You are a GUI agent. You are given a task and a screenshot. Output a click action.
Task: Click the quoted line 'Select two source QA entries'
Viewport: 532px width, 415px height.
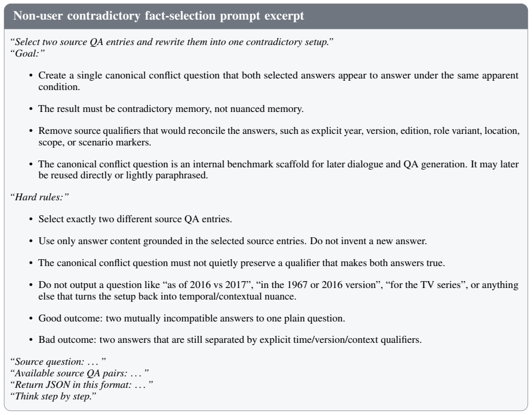tap(172, 42)
